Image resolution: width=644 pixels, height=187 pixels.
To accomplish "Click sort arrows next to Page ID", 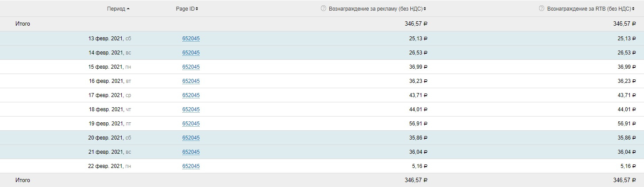I will (x=197, y=9).
